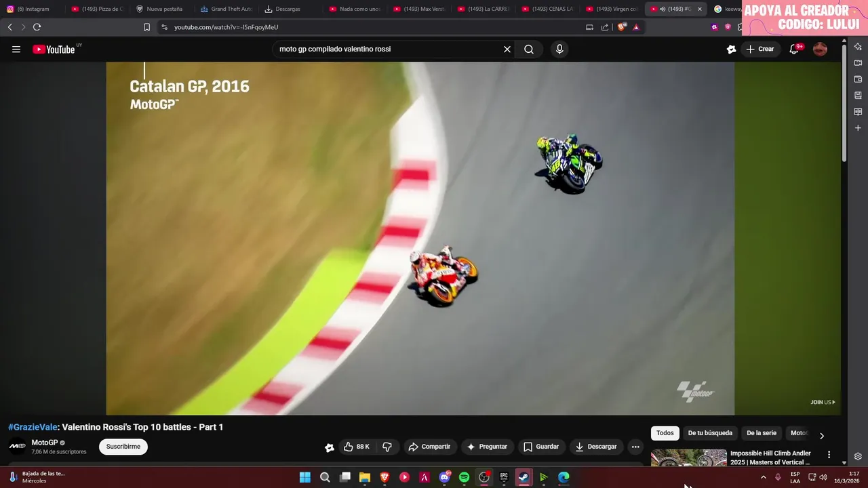Image resolution: width=868 pixels, height=488 pixels.
Task: Open the account avatar menu
Action: pos(820,49)
